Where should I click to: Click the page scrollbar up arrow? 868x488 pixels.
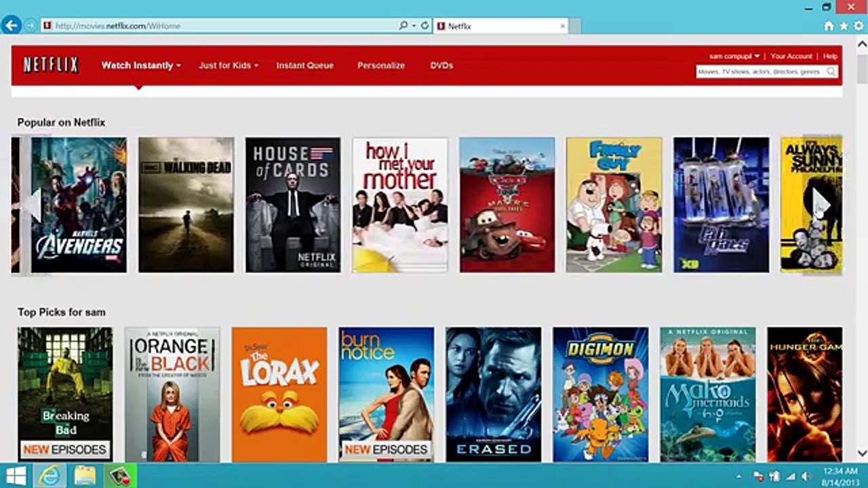point(862,45)
